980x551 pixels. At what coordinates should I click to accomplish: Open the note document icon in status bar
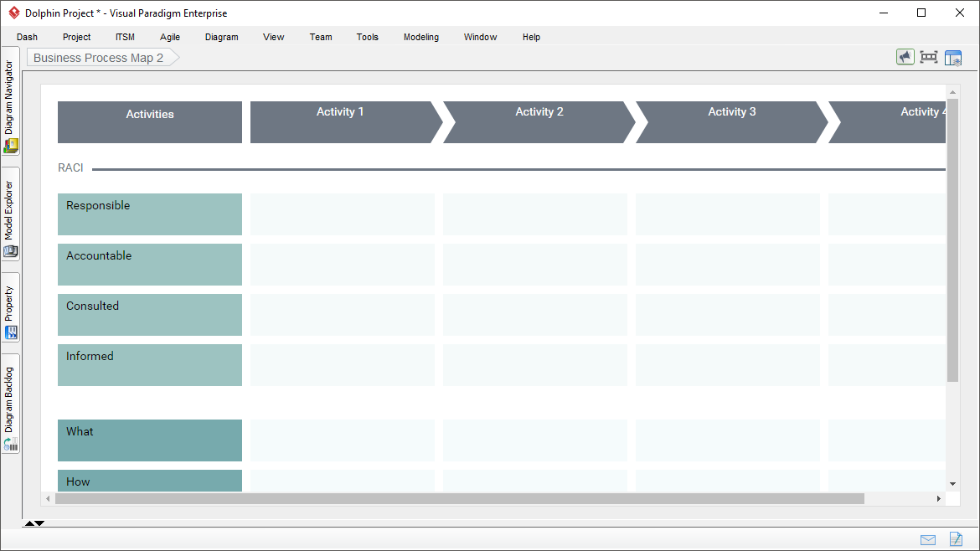coord(956,538)
